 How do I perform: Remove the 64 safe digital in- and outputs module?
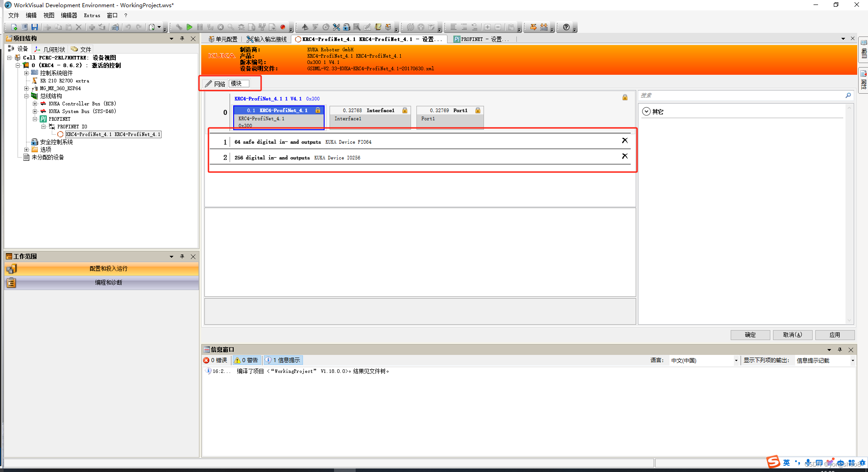624,141
